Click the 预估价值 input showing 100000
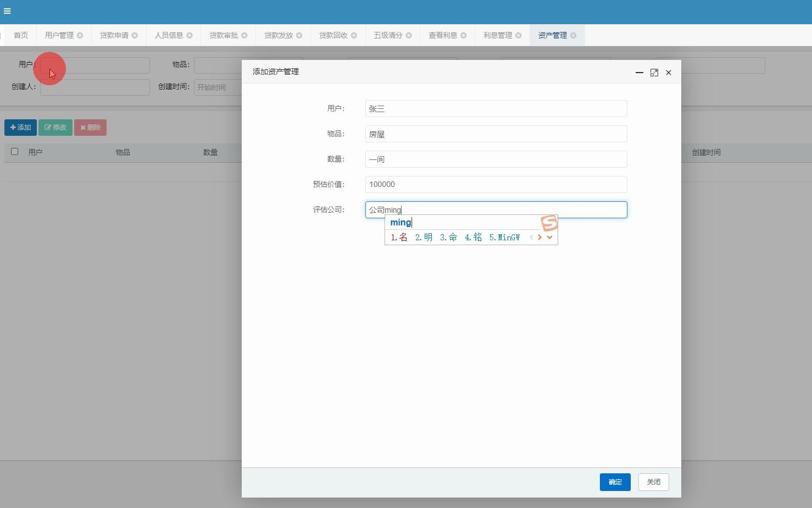The height and width of the screenshot is (508, 812). click(x=496, y=184)
